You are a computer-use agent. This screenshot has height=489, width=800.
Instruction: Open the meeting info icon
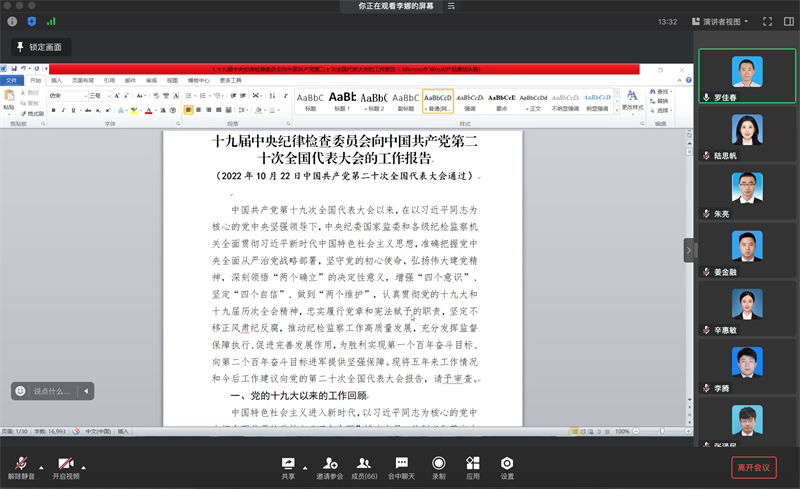(x=12, y=21)
